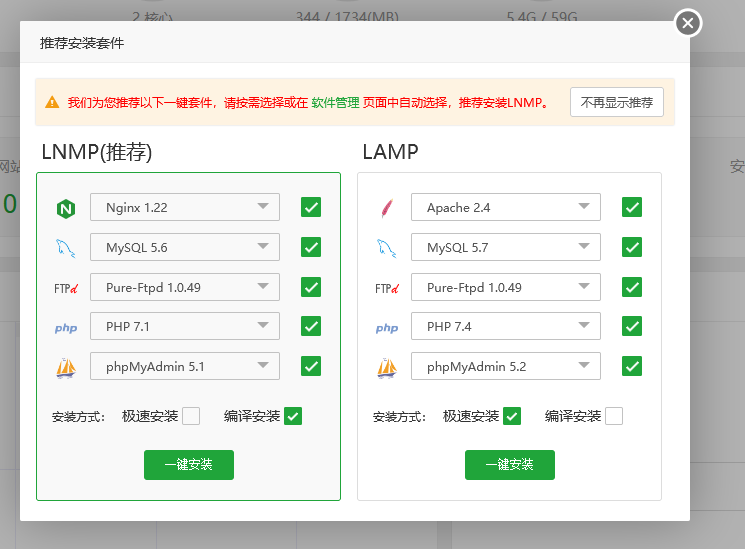Open LAMP Pure-Ftpd 1.0.49 dropdown
745x549 pixels.
[506, 287]
